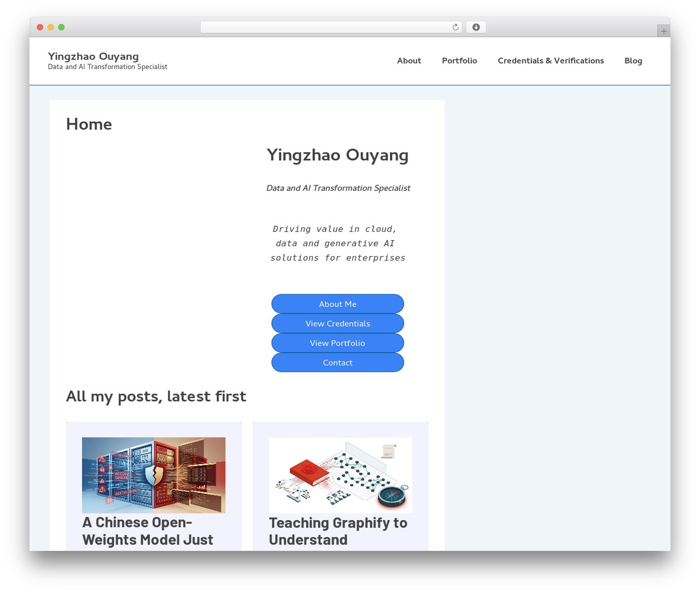Minimize the window with the yellow button
Image resolution: width=700 pixels, height=593 pixels.
51,27
